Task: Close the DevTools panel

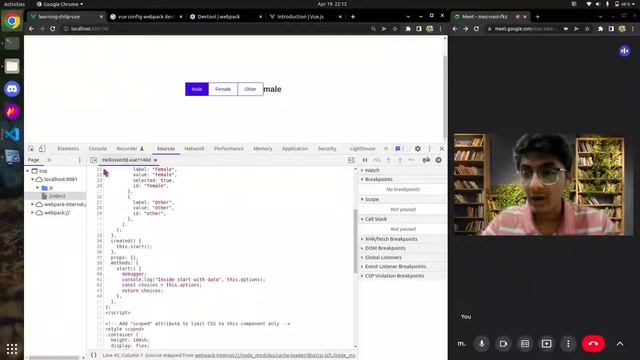Action: [442, 149]
